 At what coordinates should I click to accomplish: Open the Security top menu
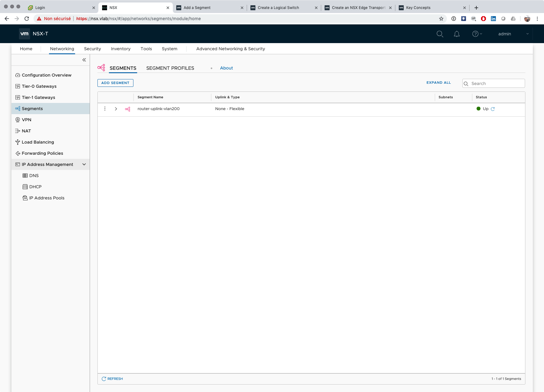coord(92,49)
